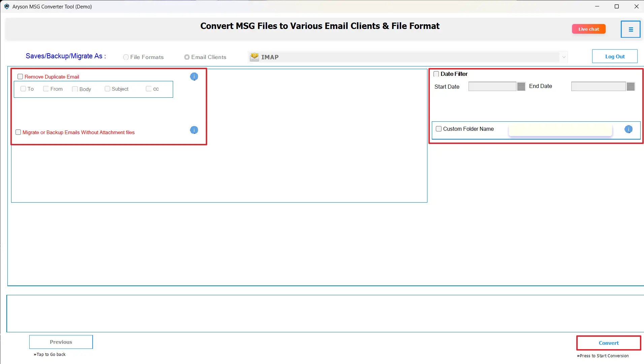Open the hamburger menu in the top-right corner
This screenshot has width=644, height=364.
pyautogui.click(x=630, y=29)
